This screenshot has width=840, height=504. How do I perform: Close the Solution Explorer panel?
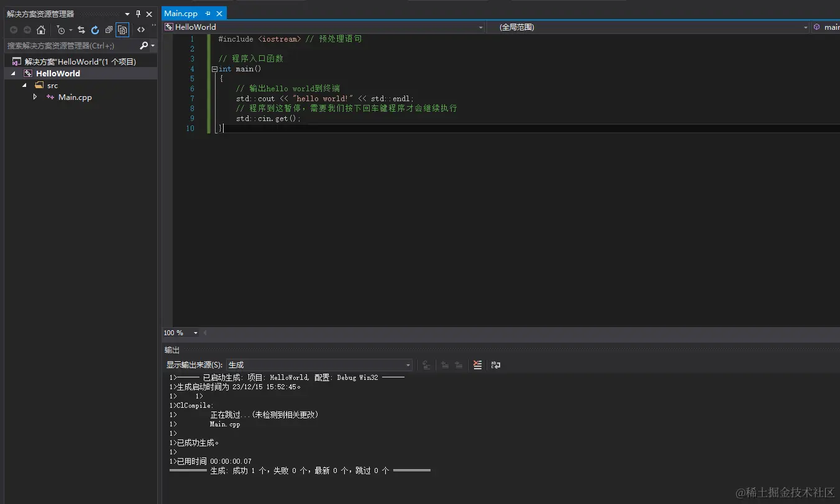coord(149,14)
